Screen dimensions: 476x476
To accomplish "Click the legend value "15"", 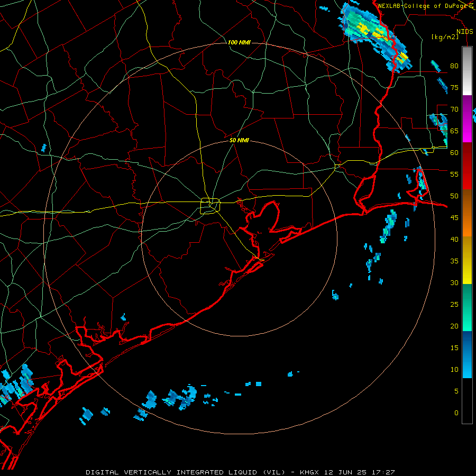I will coord(454,348).
